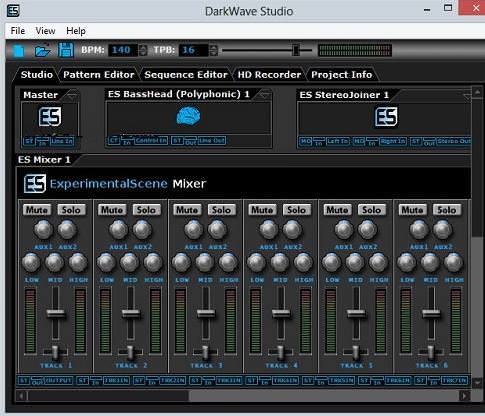Open the File menu
This screenshot has width=485, height=416.
(18, 31)
